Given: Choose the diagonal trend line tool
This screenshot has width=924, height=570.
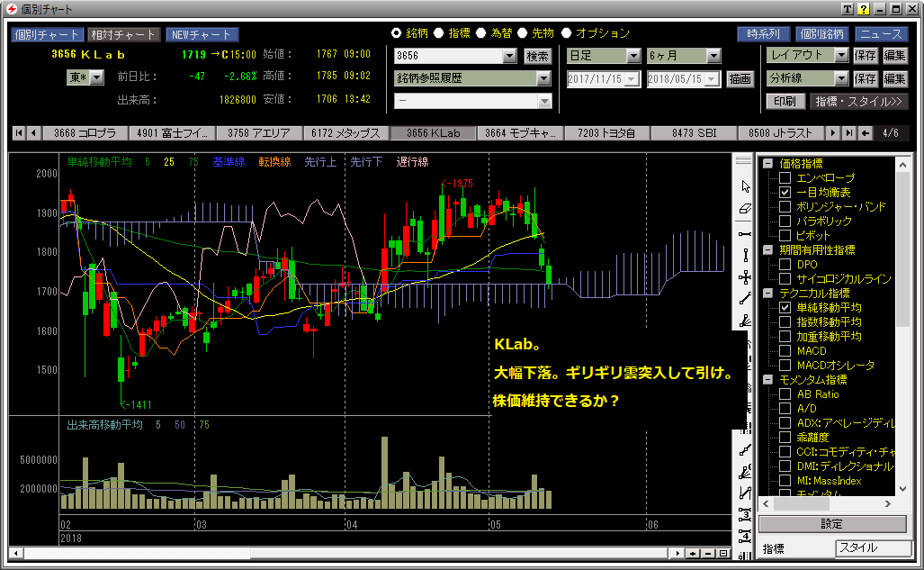Looking at the screenshot, I should click(745, 299).
